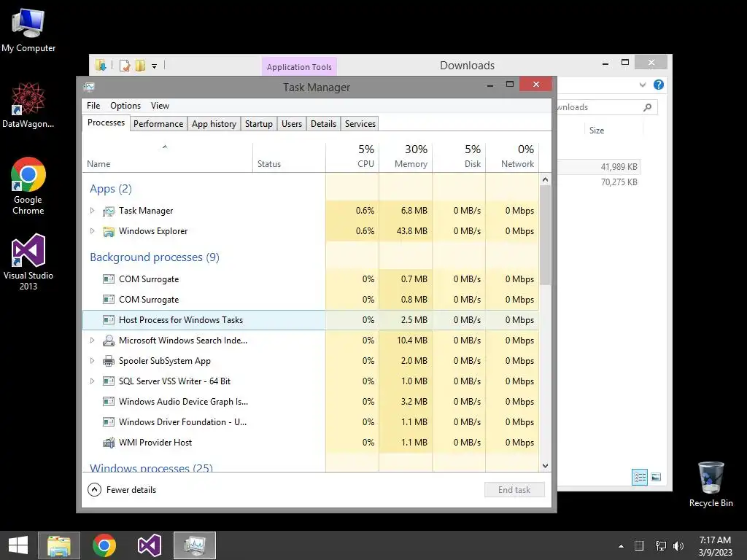The height and width of the screenshot is (560, 747).
Task: Click the Downloads window help icon
Action: [659, 85]
